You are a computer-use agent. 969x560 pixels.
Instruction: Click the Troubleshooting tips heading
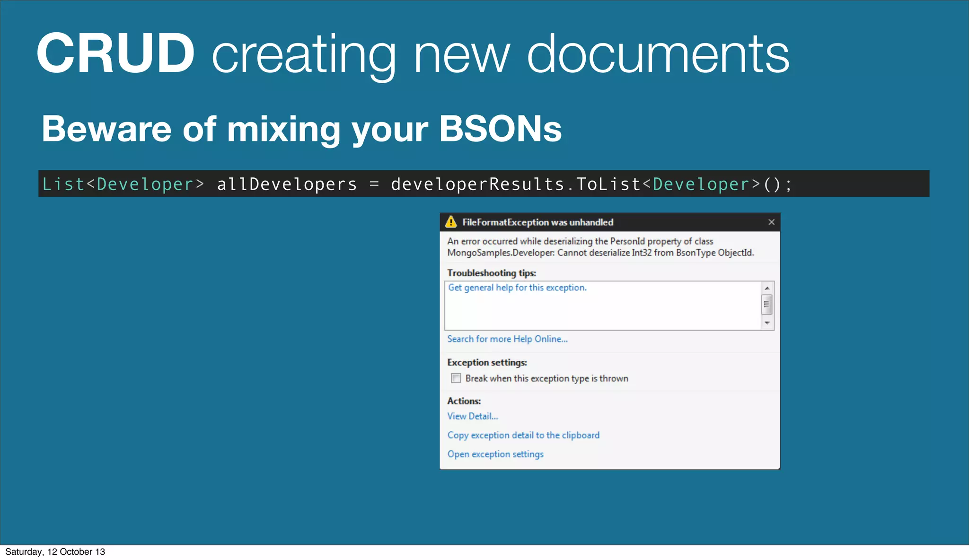[492, 273]
